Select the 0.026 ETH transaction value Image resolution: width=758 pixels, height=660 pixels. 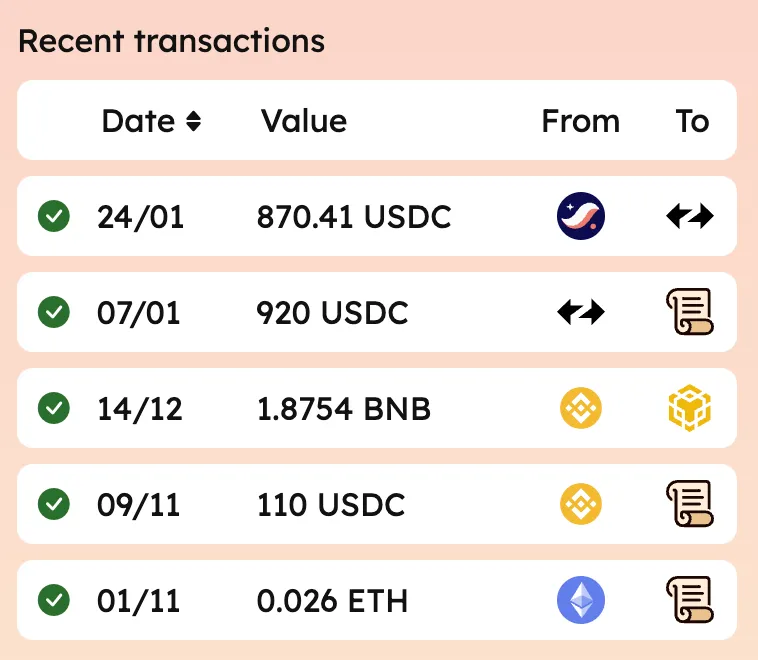(332, 601)
